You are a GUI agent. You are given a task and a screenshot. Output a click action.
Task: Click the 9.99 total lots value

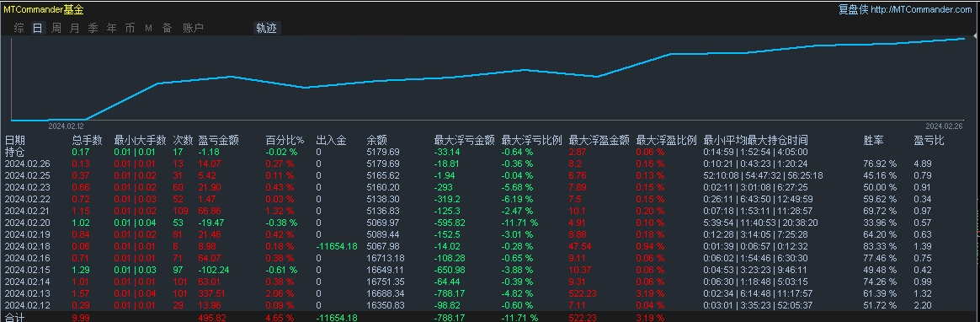point(81,318)
